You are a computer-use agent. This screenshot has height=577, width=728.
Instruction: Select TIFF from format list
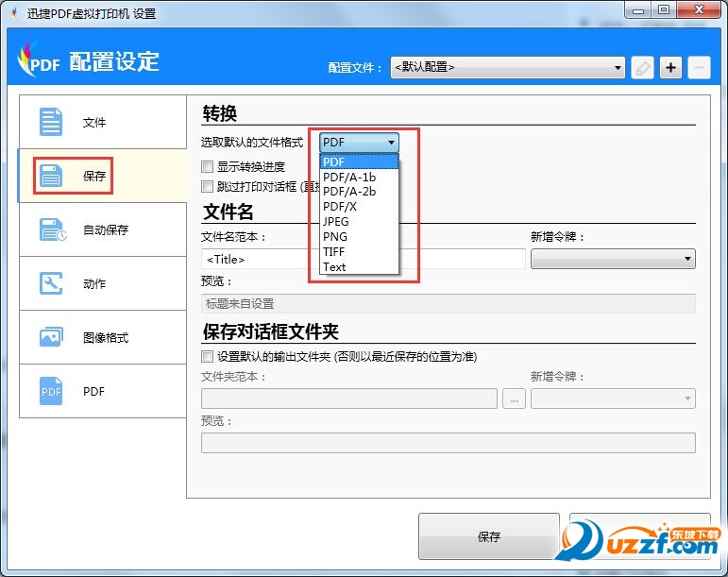[x=334, y=252]
